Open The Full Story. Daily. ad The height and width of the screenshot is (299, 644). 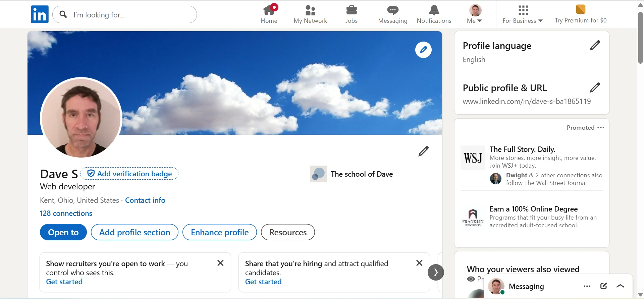[522, 149]
